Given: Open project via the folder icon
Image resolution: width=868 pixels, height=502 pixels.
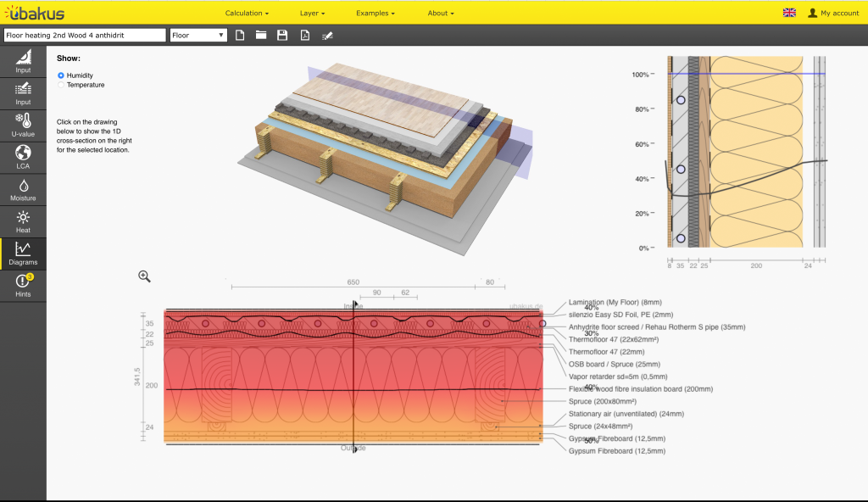Looking at the screenshot, I should (x=261, y=36).
